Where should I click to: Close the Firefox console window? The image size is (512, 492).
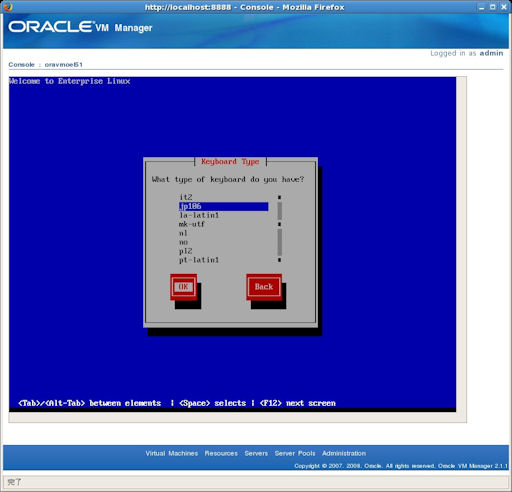click(504, 7)
